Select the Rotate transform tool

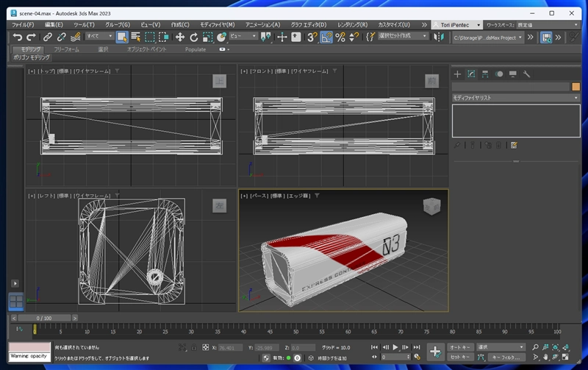point(194,37)
